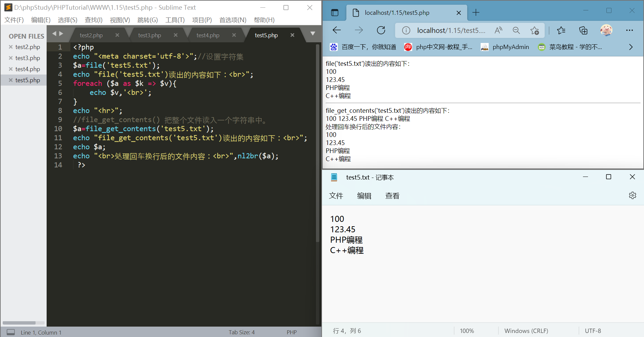Open Sublime 文件(F) menu
Viewport: 644px width, 337px height.
(14, 20)
